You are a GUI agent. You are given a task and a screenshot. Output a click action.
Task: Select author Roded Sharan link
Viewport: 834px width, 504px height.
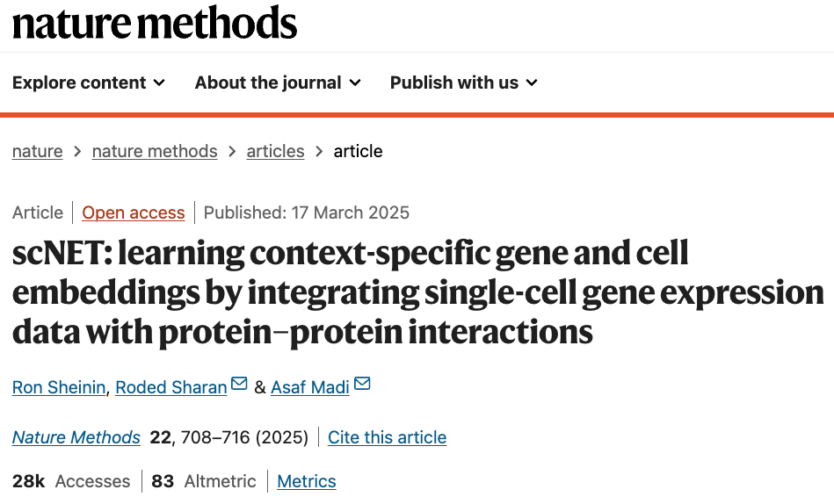tap(171, 387)
